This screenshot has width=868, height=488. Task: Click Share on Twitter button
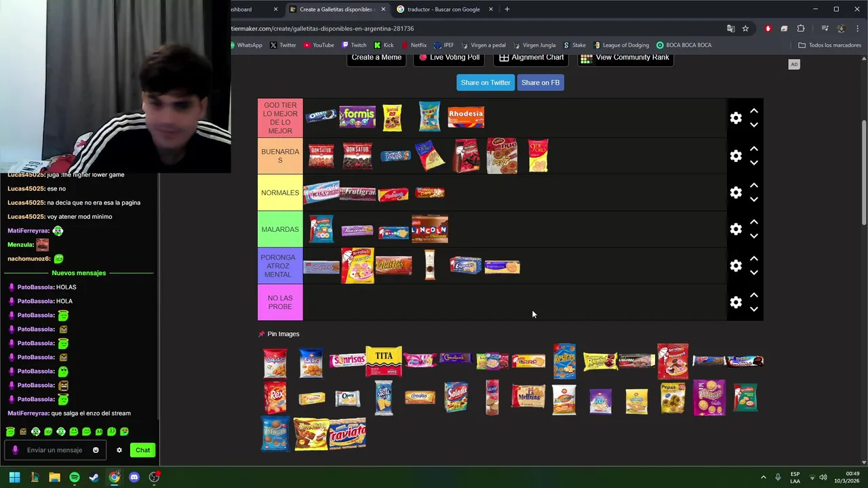(x=486, y=83)
